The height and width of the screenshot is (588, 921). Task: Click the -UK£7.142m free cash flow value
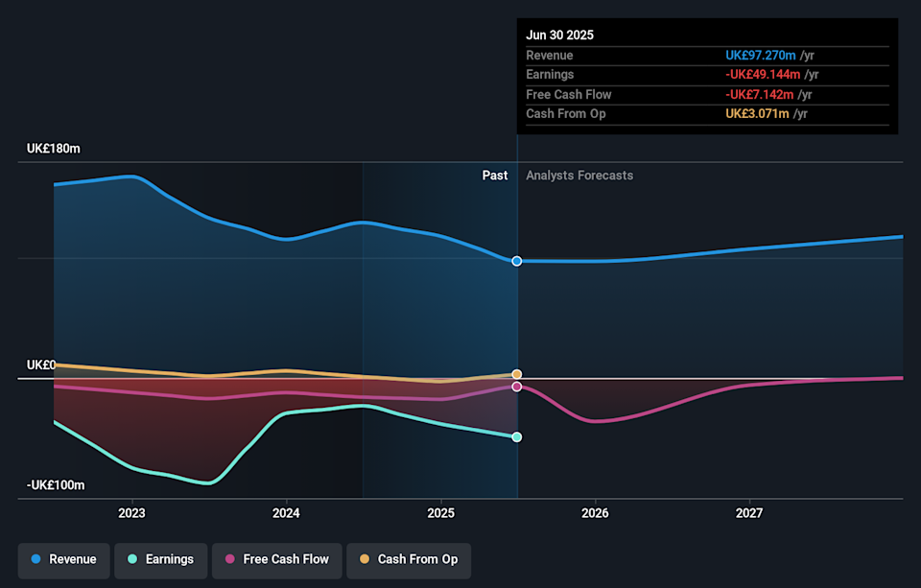pos(760,95)
